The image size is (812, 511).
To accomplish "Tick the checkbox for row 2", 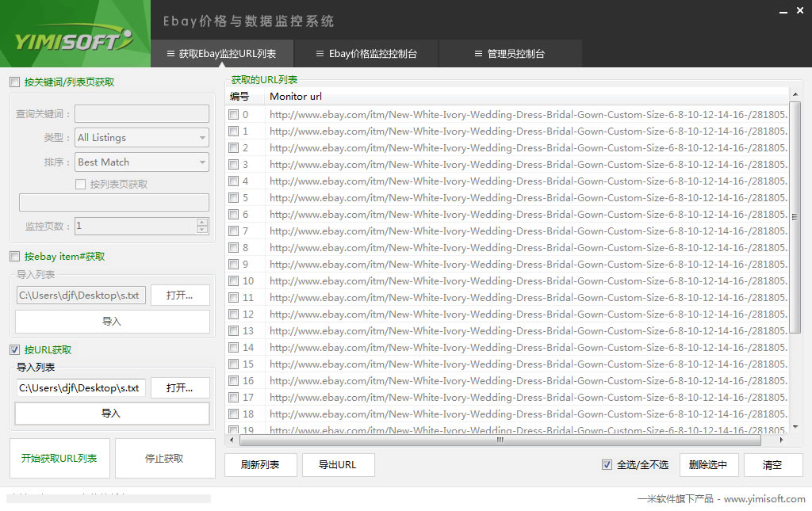I will pyautogui.click(x=234, y=148).
